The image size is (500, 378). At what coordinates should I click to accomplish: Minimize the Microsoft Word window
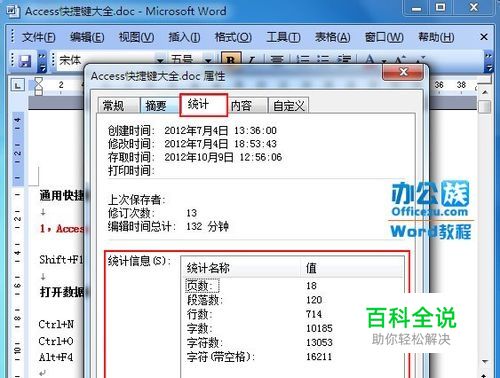(x=417, y=8)
